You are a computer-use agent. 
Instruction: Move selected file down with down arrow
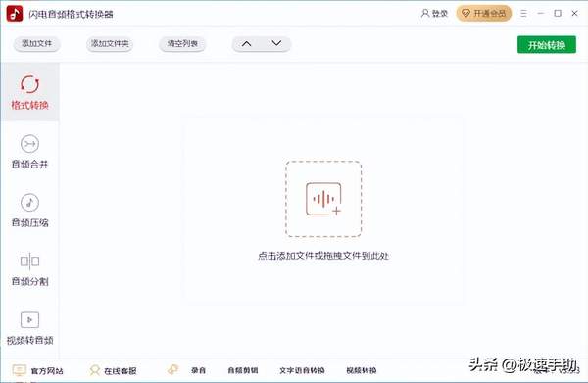click(x=276, y=43)
